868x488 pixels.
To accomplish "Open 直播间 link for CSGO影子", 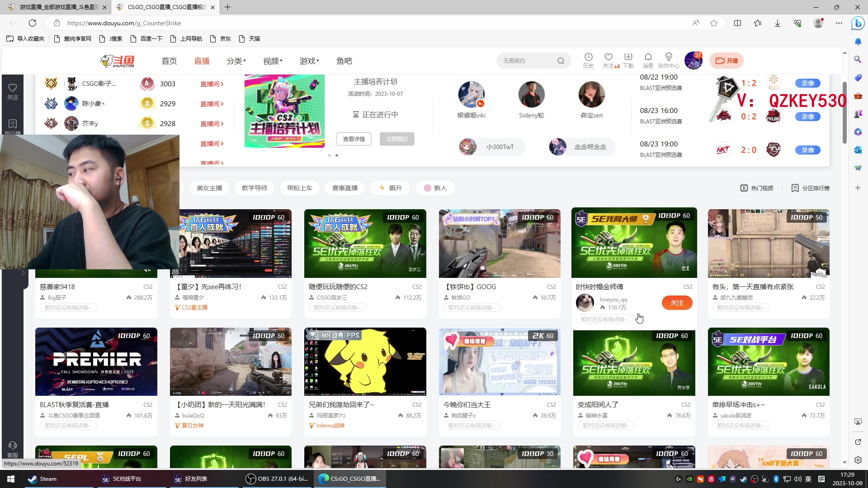I will pyautogui.click(x=212, y=84).
